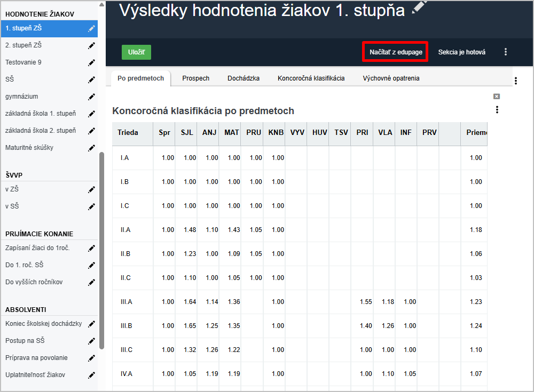Open three-dot menu right of tabs row
The image size is (534, 392).
(516, 81)
